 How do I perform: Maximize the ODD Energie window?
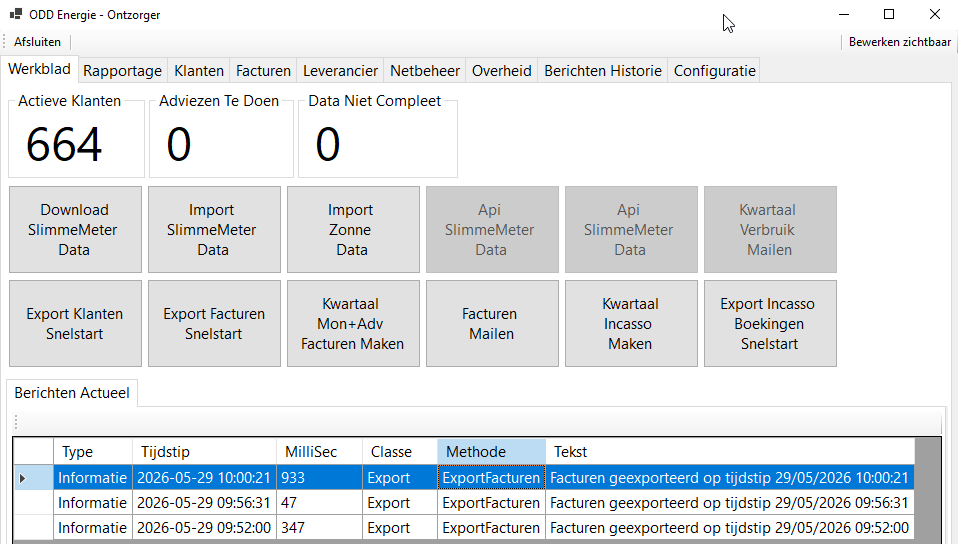(x=889, y=14)
